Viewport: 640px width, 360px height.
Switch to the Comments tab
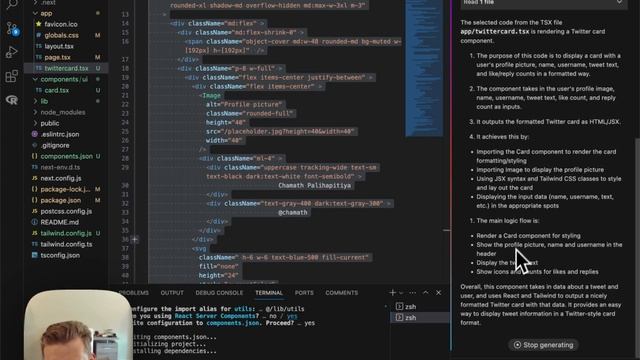tap(342, 293)
